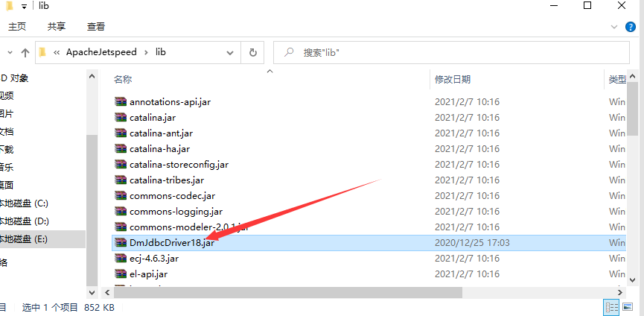Select ecj-4.6.3.jar file icon

coord(121,258)
